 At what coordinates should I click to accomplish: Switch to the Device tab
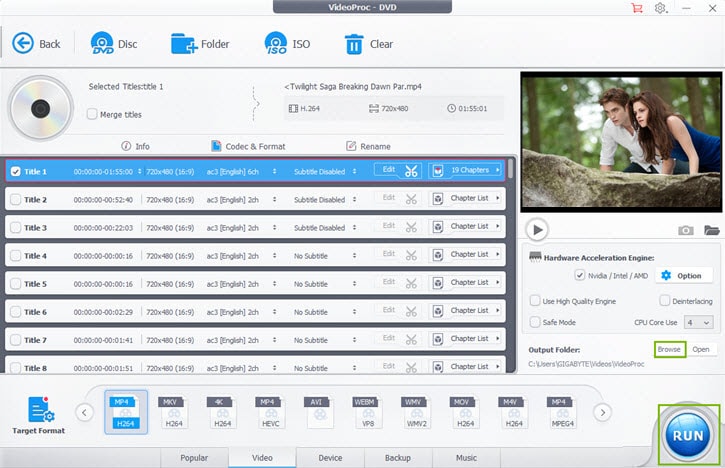point(329,457)
